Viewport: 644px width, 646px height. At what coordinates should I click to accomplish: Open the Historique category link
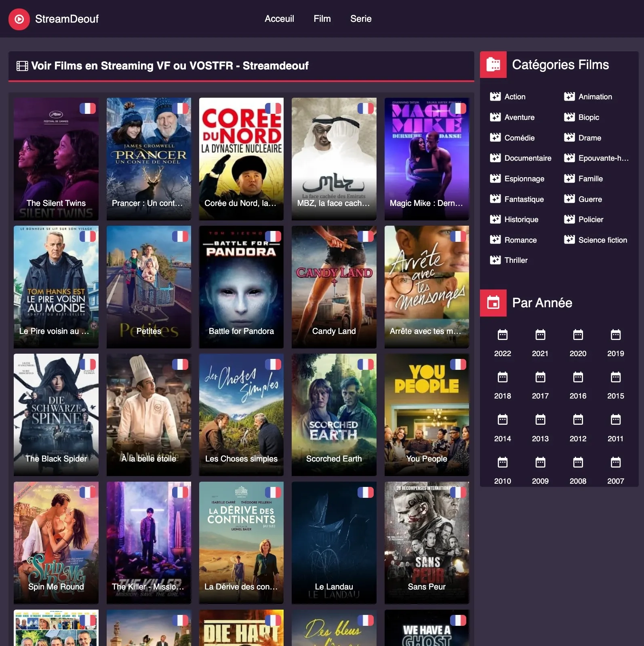[521, 220]
